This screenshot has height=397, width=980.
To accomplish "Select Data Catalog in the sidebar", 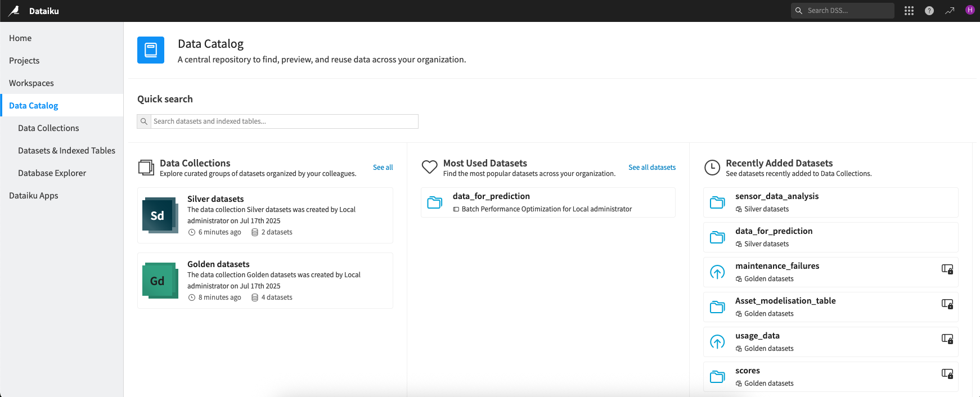I will coord(62,106).
